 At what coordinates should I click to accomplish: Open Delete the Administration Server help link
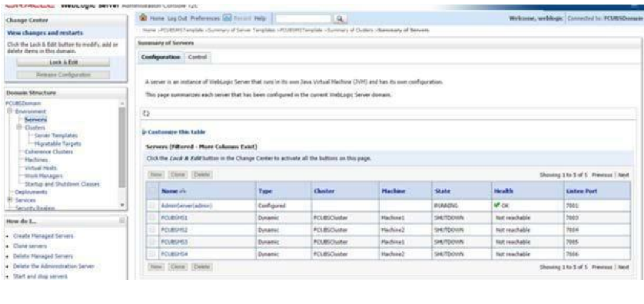click(x=53, y=266)
